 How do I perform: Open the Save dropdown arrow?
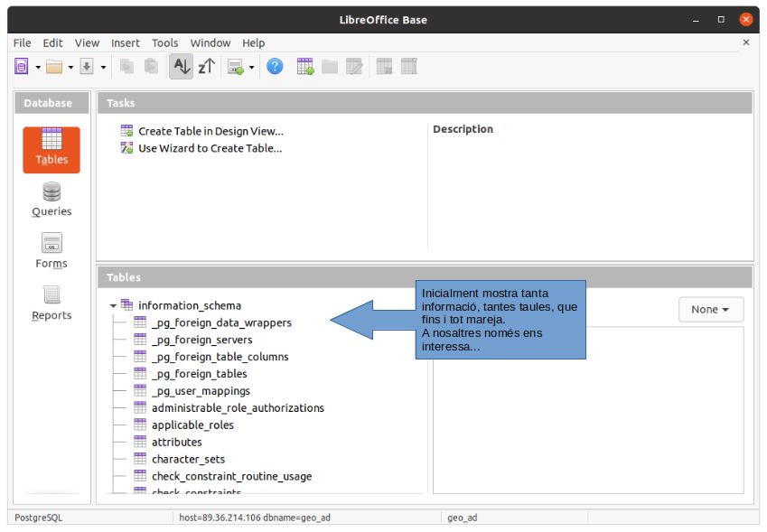tap(103, 67)
